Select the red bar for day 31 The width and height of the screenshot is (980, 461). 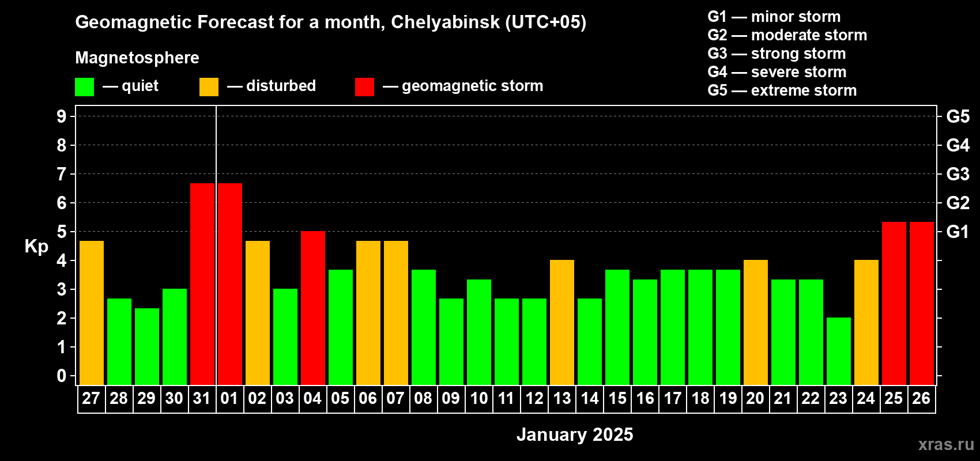click(202, 284)
